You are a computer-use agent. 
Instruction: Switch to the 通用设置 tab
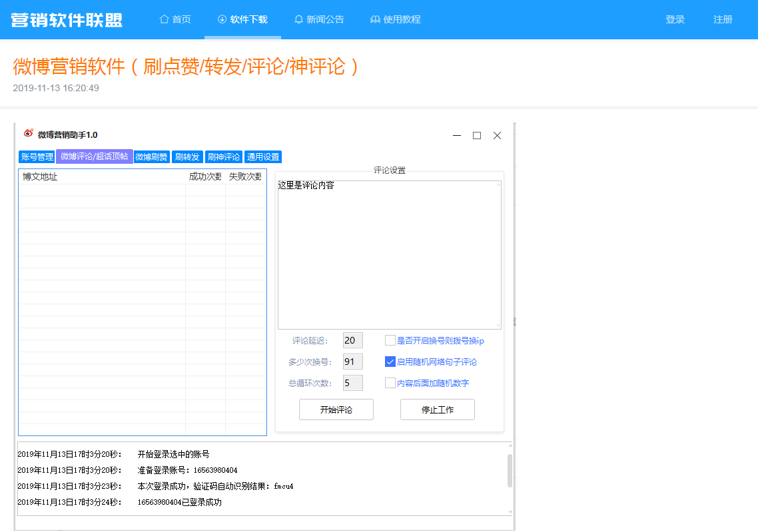point(263,157)
